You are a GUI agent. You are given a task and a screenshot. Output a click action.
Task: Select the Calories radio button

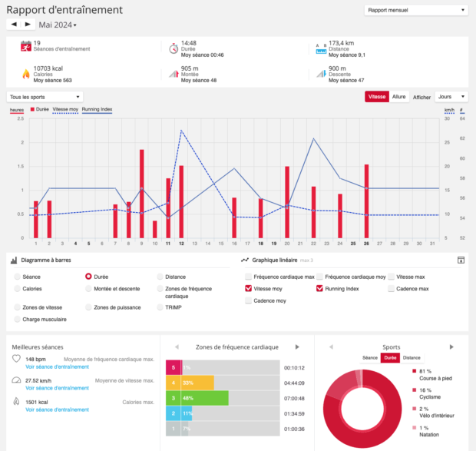[x=18, y=288]
